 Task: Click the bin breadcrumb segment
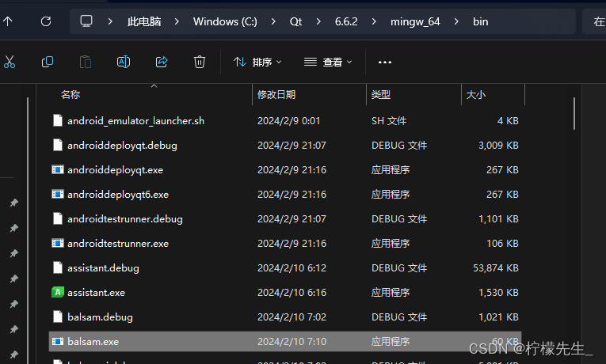pos(480,21)
